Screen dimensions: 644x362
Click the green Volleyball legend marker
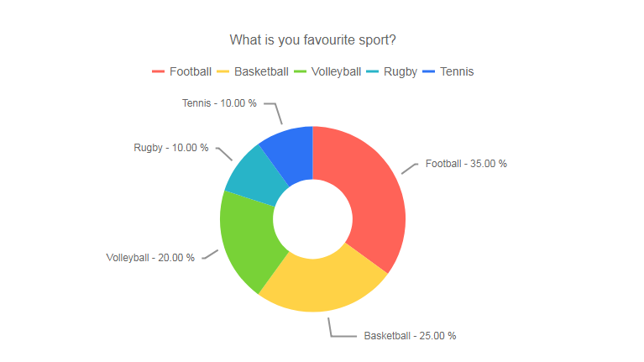tap(301, 71)
